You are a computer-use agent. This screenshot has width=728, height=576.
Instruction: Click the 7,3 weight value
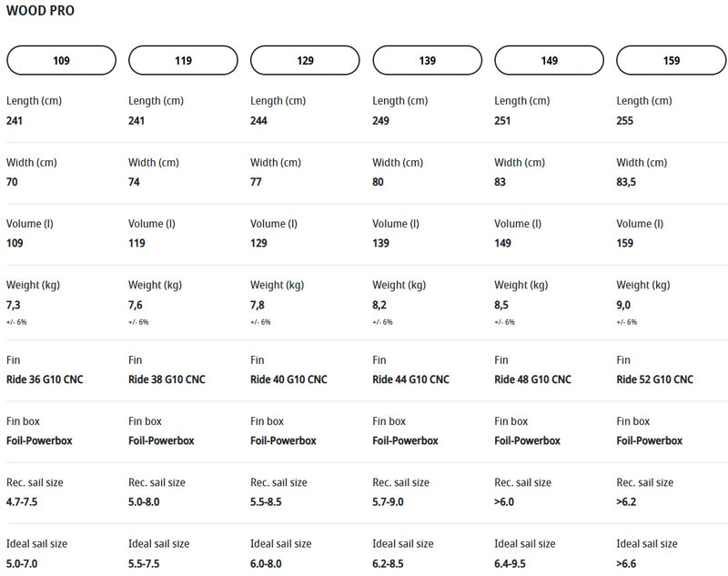(x=14, y=305)
